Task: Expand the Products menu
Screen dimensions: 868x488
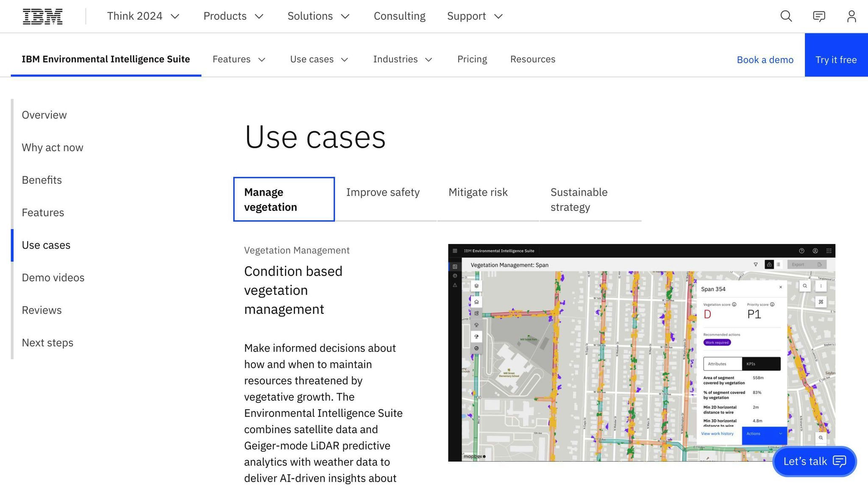Action: point(234,16)
